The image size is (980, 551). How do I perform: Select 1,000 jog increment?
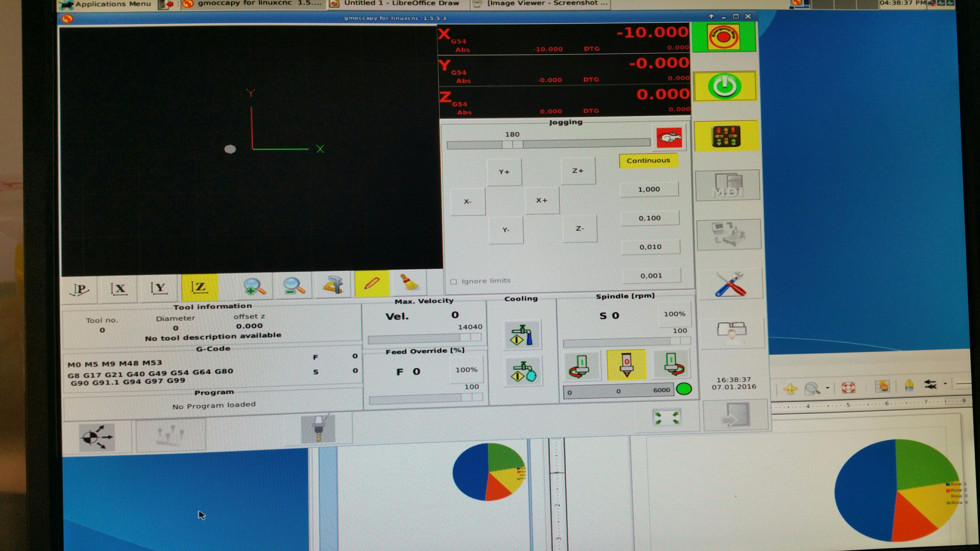(649, 189)
